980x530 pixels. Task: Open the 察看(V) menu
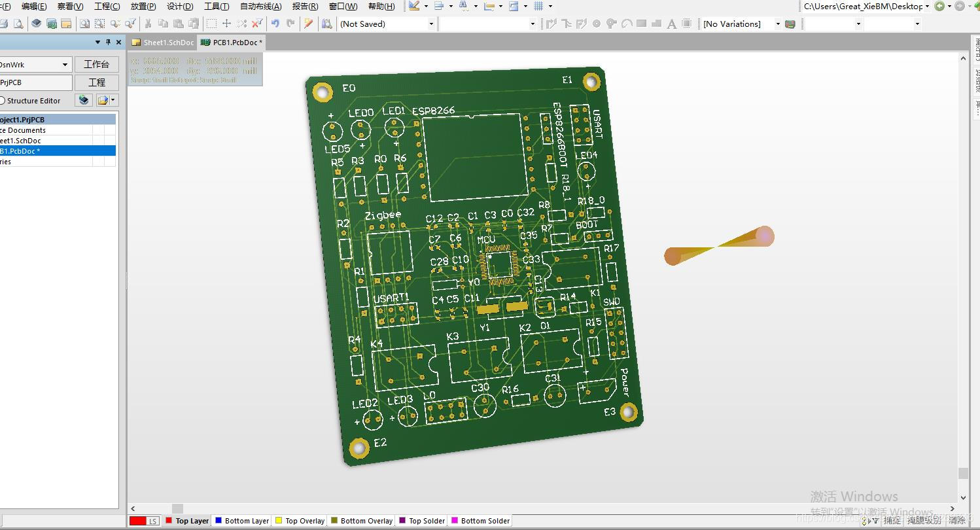[x=70, y=7]
